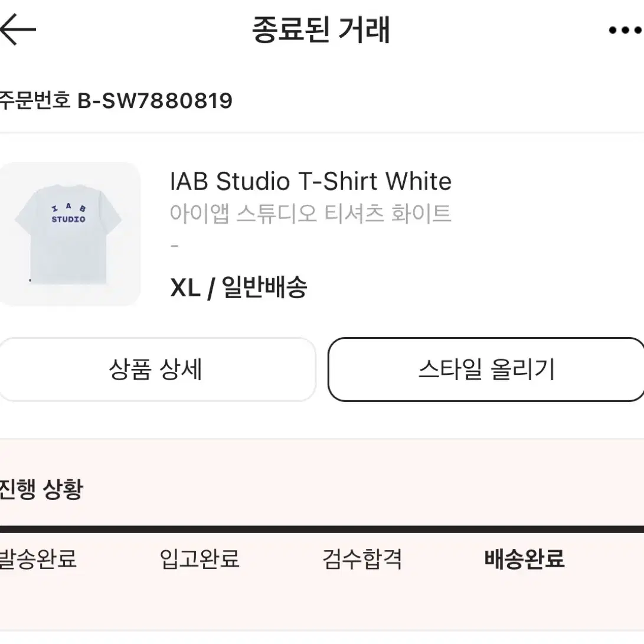Screen dimensions: 644x644
Task: Tap the 종료된 거래 page title
Action: [321, 30]
